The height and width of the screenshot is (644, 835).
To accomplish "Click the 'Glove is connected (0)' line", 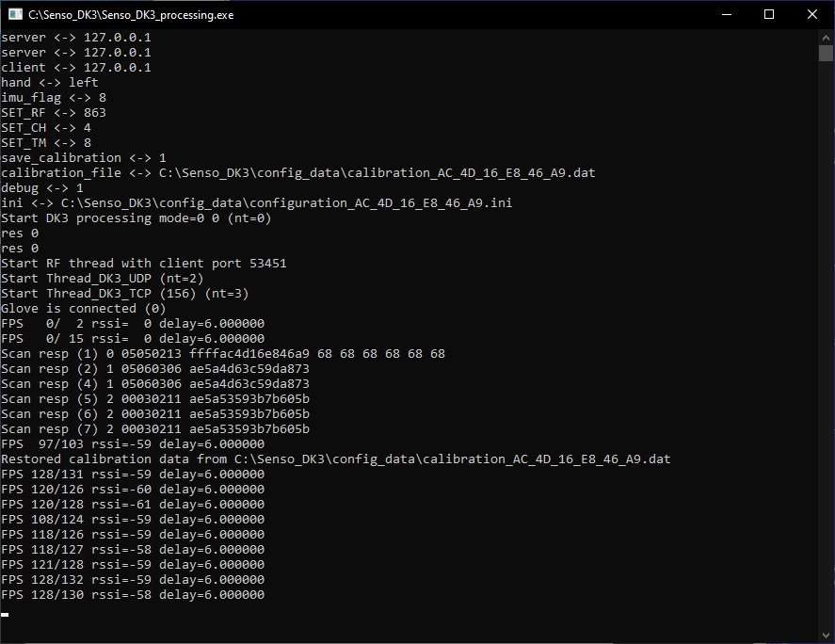I will pyautogui.click(x=84, y=309).
